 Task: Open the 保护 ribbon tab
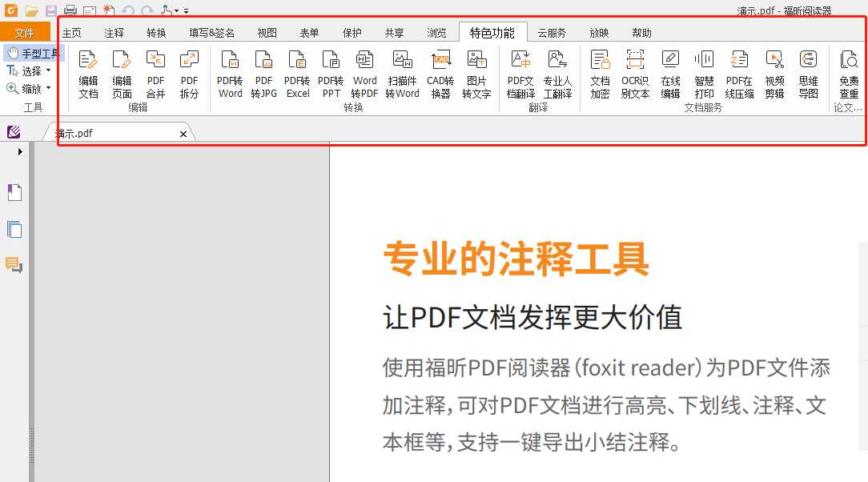[x=352, y=33]
